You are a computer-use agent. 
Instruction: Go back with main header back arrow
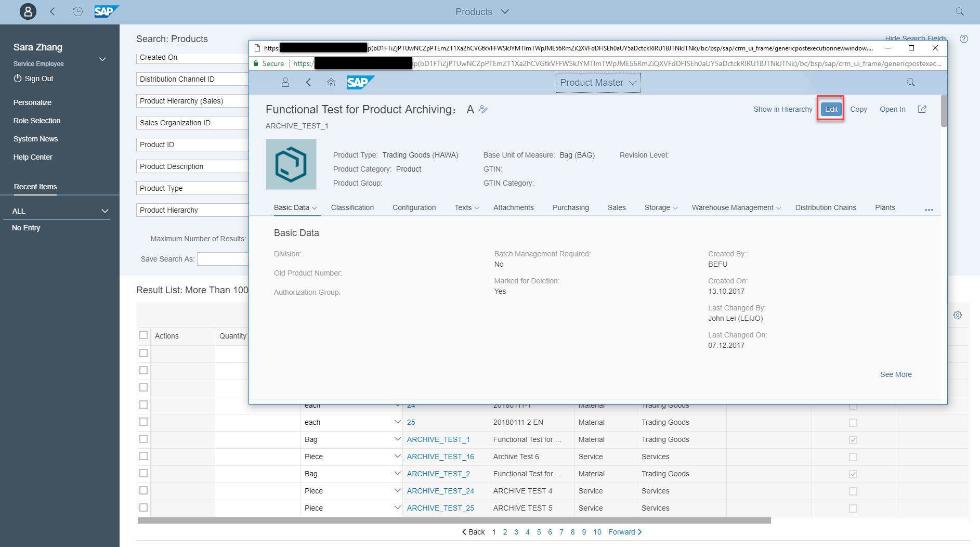pyautogui.click(x=53, y=11)
